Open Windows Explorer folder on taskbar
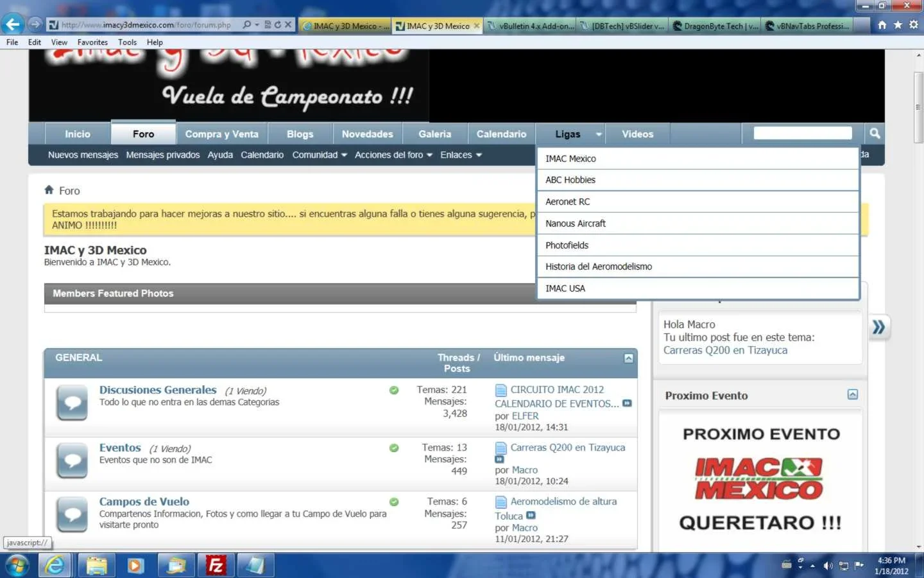 click(97, 565)
